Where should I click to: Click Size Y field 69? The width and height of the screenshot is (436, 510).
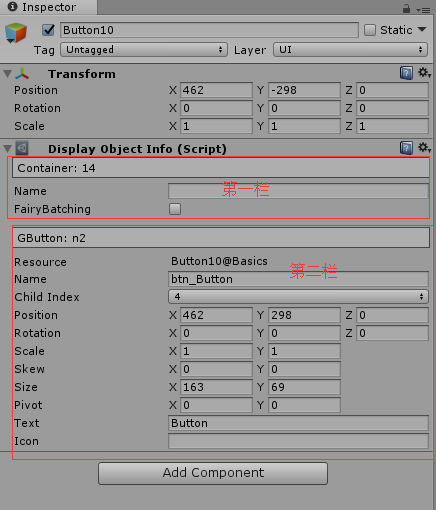coord(304,387)
